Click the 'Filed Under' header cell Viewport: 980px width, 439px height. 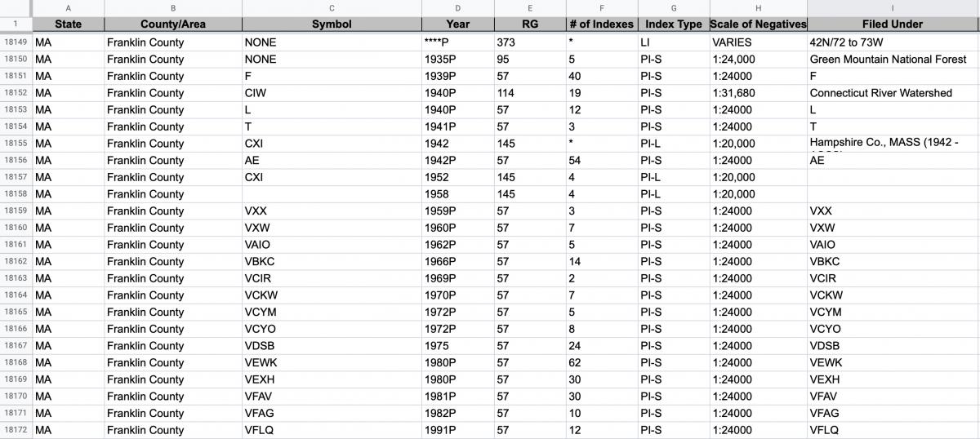tap(893, 24)
